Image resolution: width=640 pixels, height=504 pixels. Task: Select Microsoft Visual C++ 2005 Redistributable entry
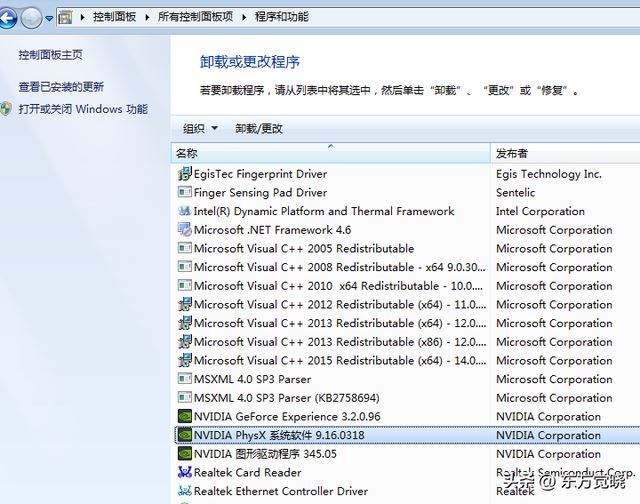(x=303, y=249)
